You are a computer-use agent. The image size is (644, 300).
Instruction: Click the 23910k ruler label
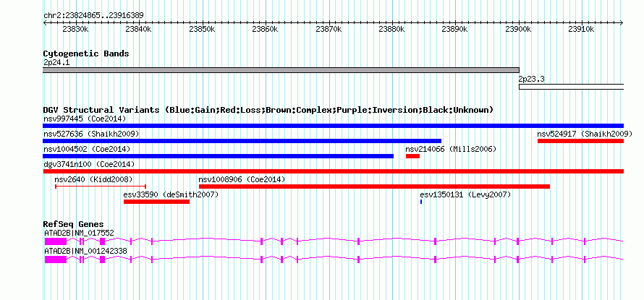(x=582, y=30)
